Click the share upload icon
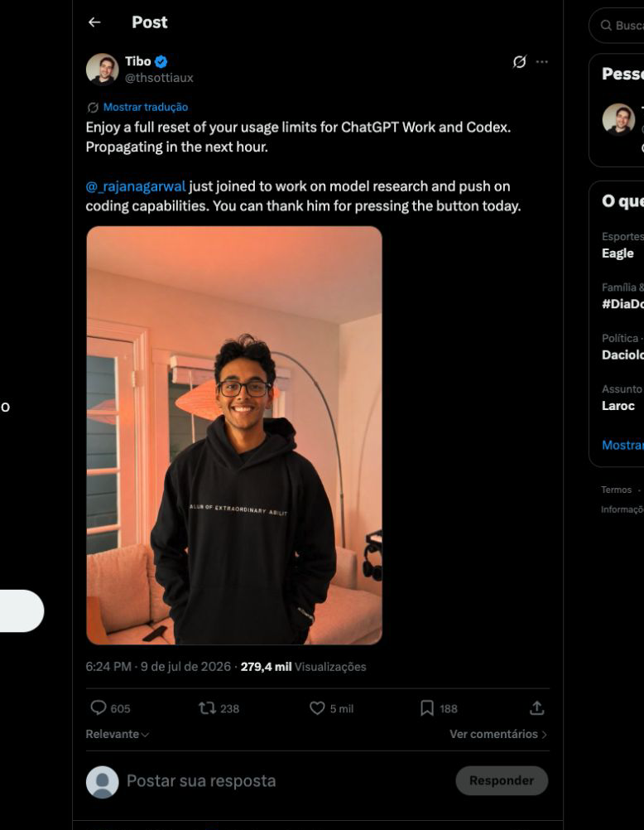The image size is (644, 830). tap(536, 707)
